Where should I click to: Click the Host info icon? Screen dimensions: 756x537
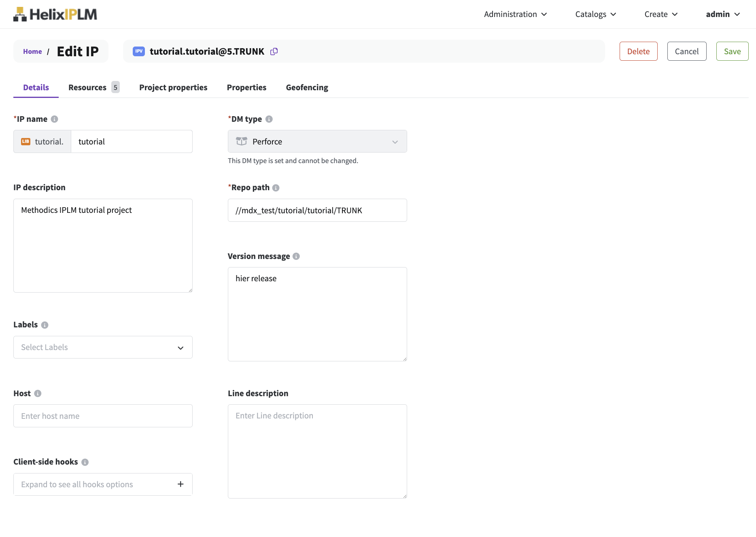[x=38, y=393]
